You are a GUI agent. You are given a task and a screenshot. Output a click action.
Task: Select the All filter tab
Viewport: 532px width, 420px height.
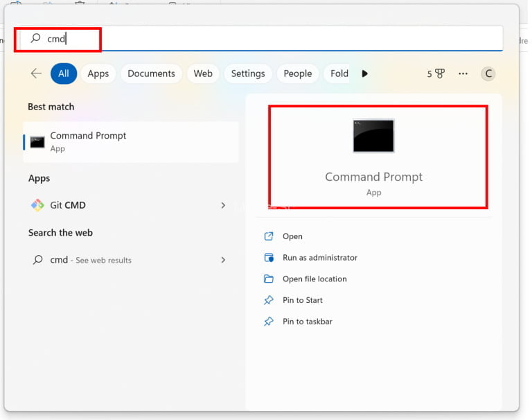64,73
